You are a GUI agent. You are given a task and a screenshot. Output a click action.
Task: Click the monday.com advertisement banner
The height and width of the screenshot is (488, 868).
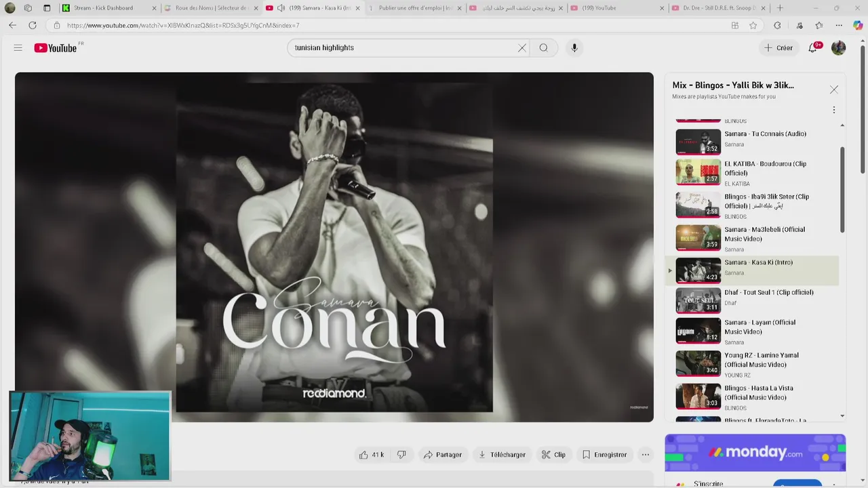pos(755,453)
